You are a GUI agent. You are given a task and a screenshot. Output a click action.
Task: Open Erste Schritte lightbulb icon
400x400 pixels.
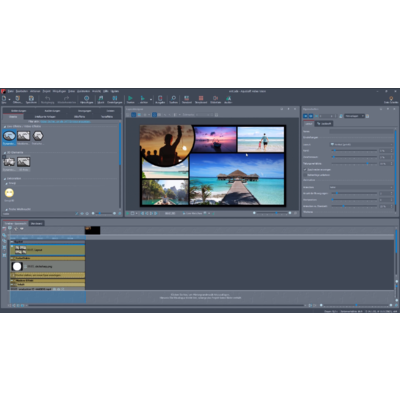pyautogui.click(x=391, y=99)
